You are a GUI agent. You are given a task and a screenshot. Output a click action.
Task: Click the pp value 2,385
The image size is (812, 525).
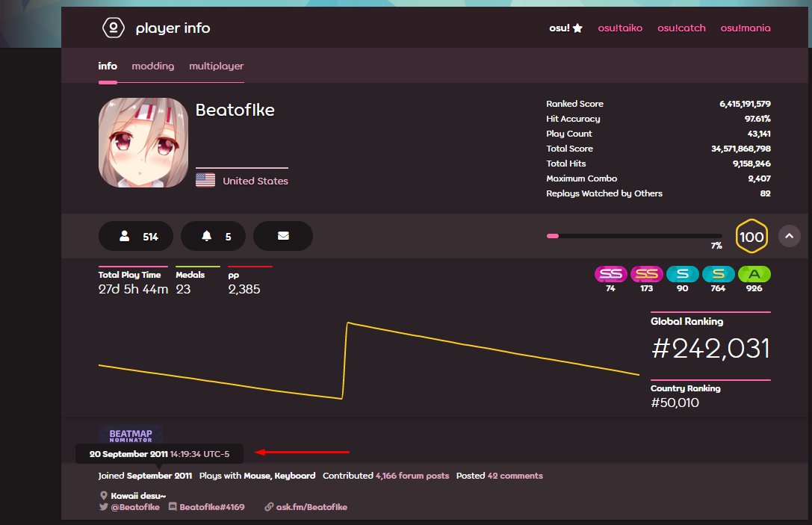tap(244, 289)
